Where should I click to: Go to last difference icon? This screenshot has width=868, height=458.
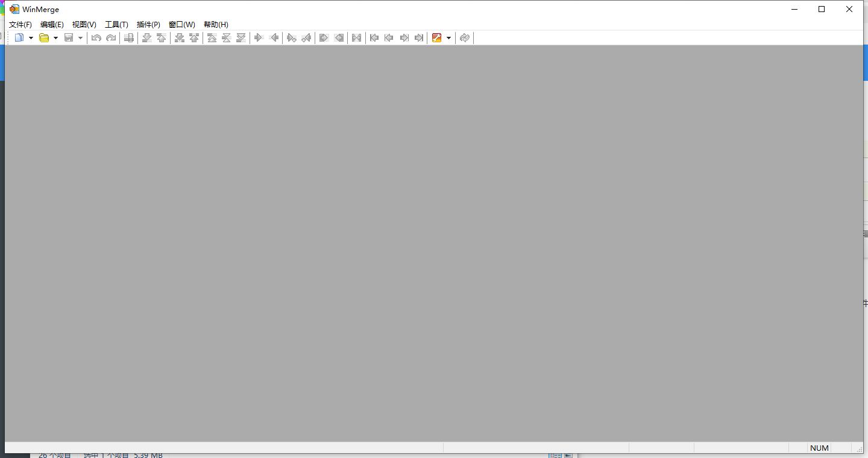[x=241, y=38]
